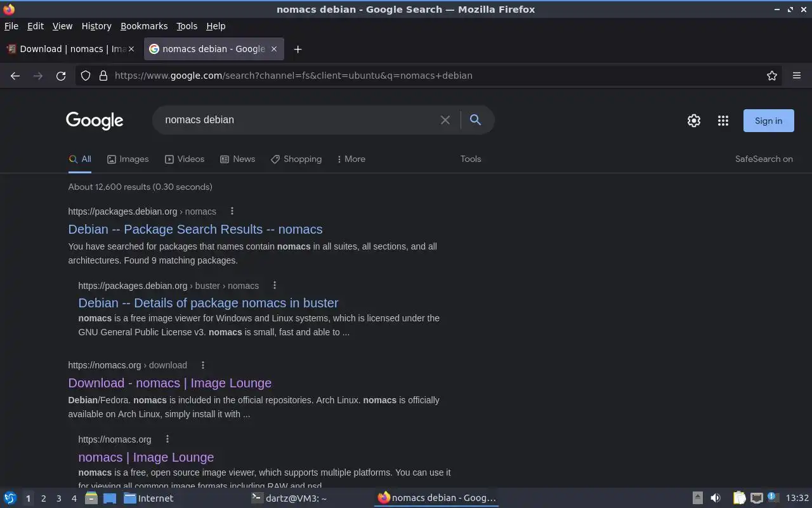Image resolution: width=812 pixels, height=508 pixels.
Task: Switch to workspace 4
Action: 74,498
